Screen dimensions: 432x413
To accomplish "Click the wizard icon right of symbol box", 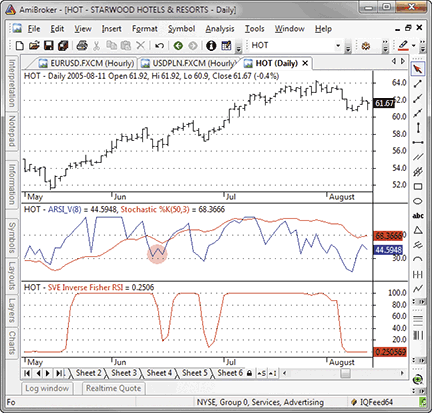I will [366, 45].
